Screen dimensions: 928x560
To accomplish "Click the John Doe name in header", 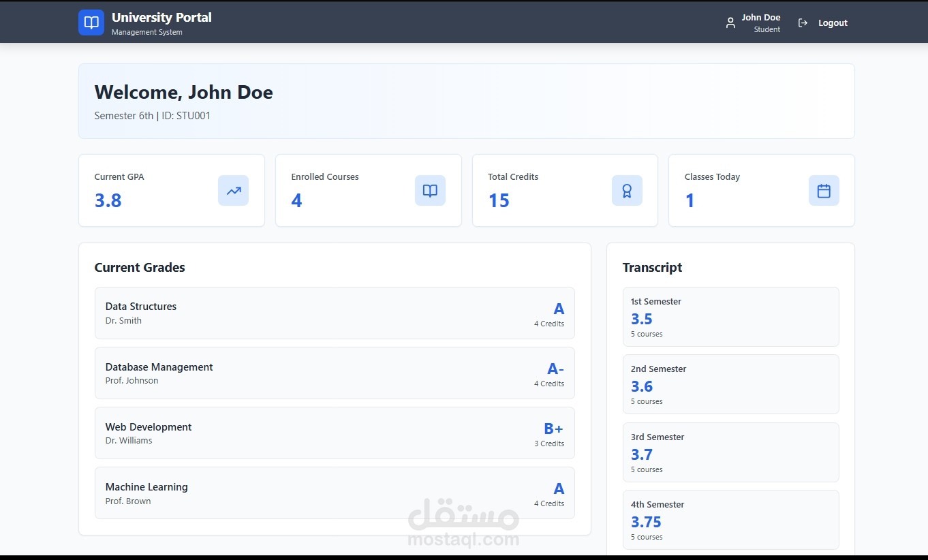I will [x=761, y=18].
